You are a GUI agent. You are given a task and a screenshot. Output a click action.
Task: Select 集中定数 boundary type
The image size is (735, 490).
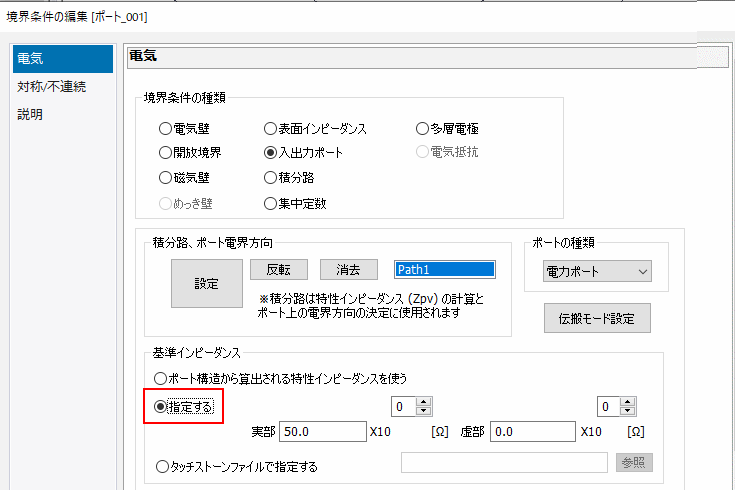(x=270, y=203)
